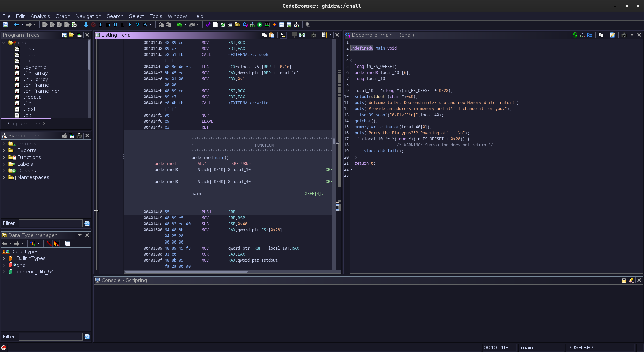Image resolution: width=644 pixels, height=352 pixels.
Task: Open the Decompiler window toolbar icon
Action: [x=245, y=25]
